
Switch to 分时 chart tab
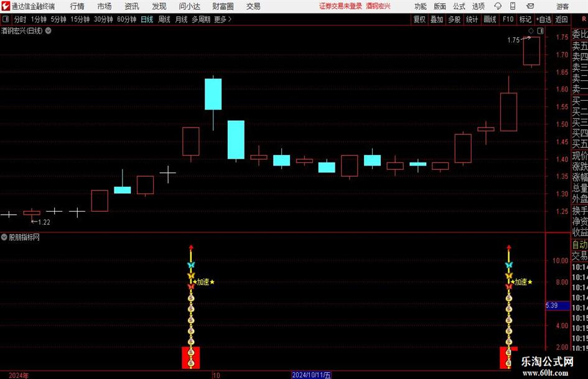tap(21, 19)
